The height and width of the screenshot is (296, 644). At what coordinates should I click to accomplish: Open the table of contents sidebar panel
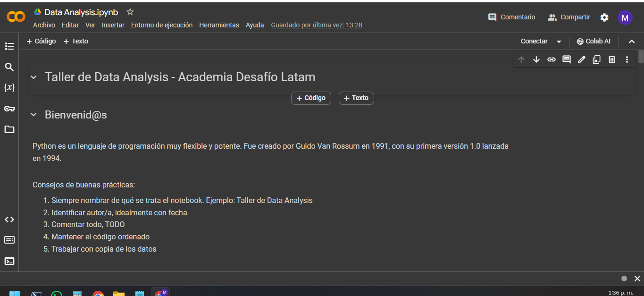pos(9,46)
